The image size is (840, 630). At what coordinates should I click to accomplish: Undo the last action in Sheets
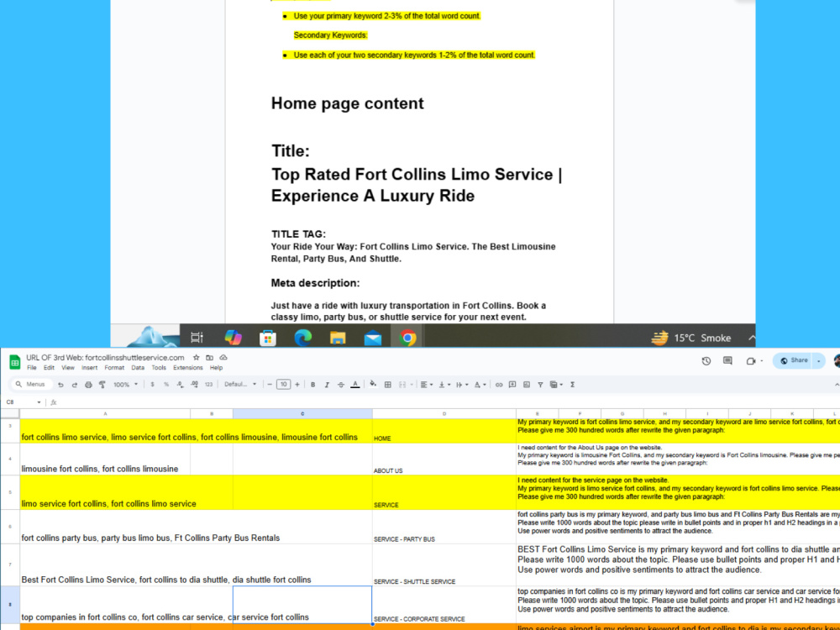(60, 385)
